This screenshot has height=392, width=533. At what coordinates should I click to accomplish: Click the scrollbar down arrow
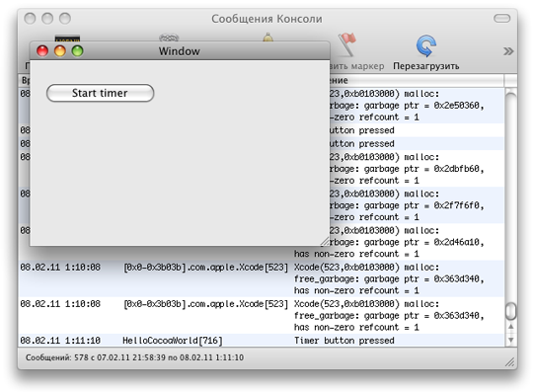(x=510, y=340)
